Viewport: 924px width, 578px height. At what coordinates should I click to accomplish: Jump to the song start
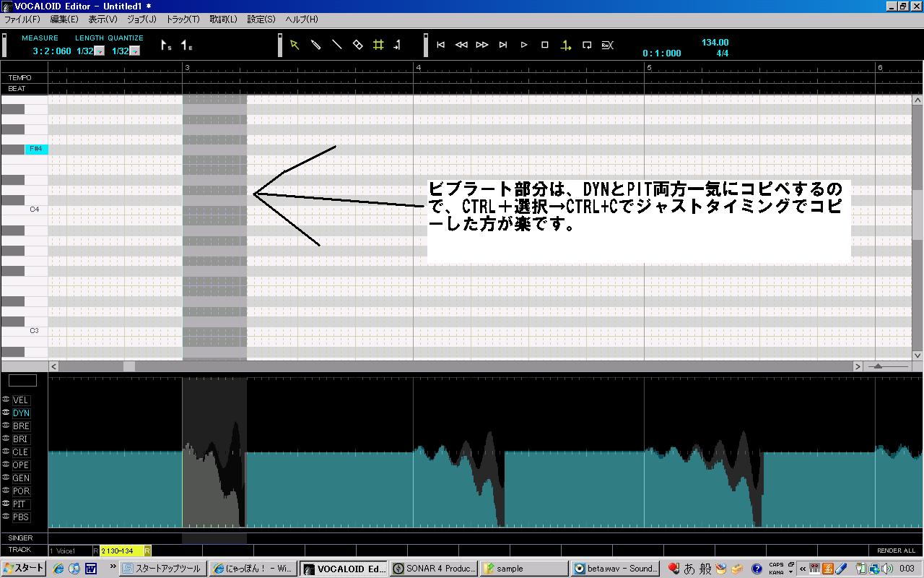coord(440,45)
